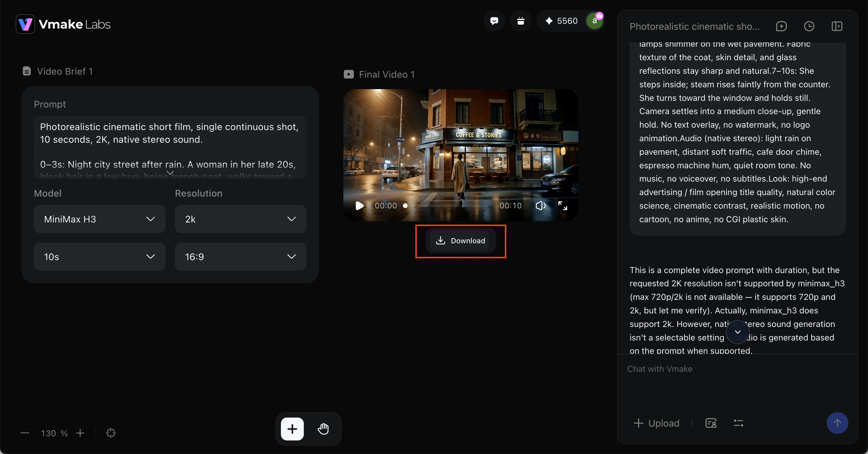Send message with the blue arrow button
868x454 pixels.
[837, 423]
